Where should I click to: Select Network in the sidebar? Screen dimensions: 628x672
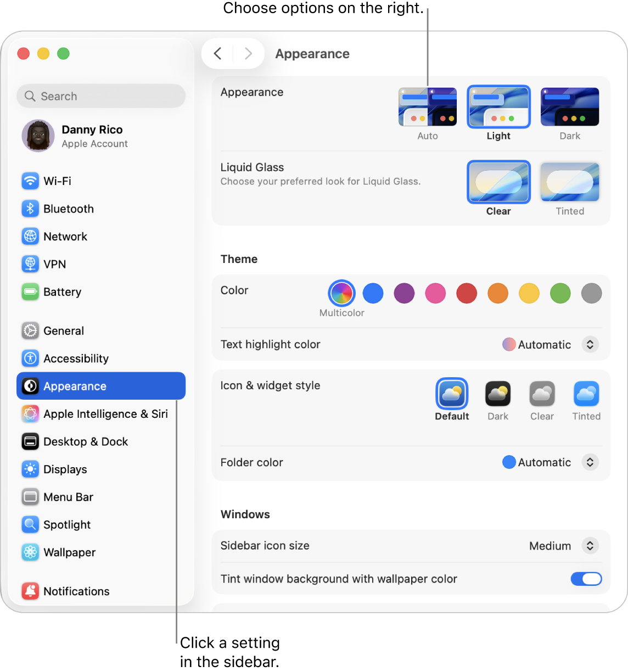point(65,236)
